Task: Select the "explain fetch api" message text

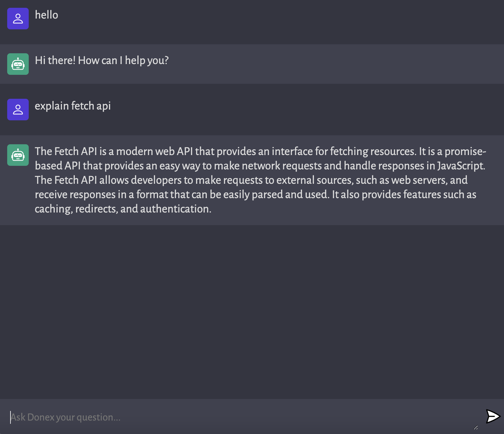Action: (73, 106)
